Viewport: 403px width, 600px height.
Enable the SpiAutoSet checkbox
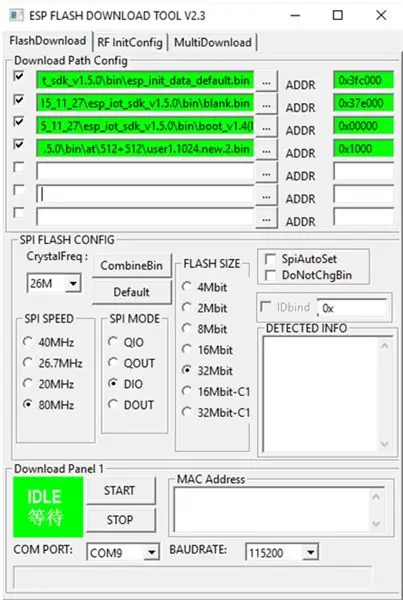coord(271,259)
